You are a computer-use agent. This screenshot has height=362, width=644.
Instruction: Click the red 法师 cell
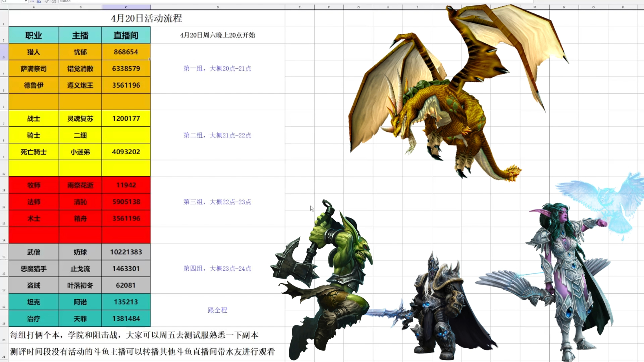[x=34, y=202]
